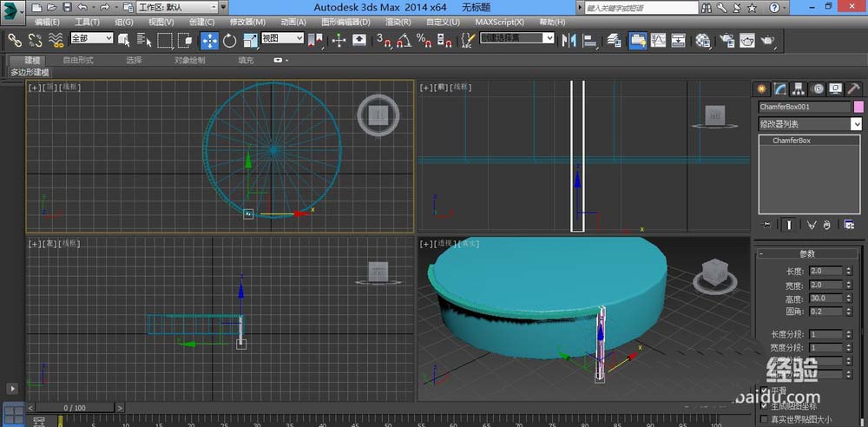The width and height of the screenshot is (868, 427).
Task: Open the Material Editor
Action: pyautogui.click(x=703, y=40)
